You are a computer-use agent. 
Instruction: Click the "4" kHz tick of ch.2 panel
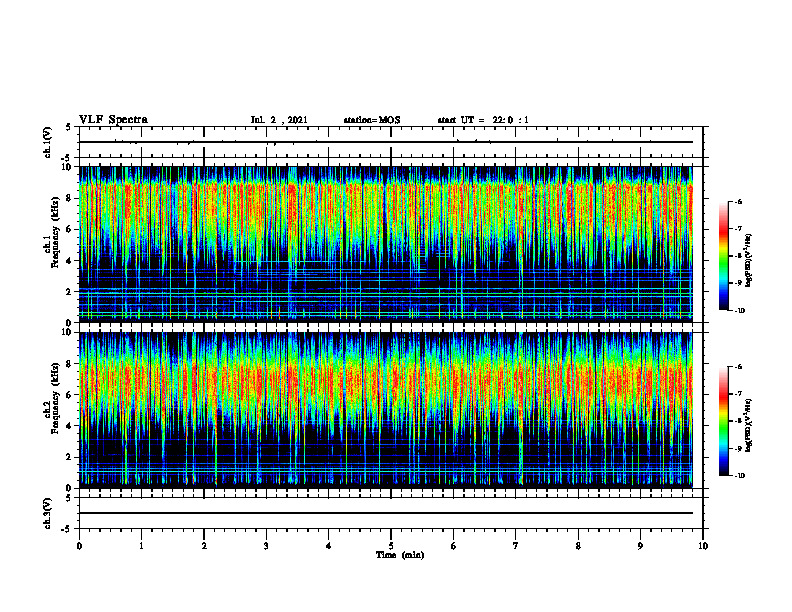tap(70, 426)
